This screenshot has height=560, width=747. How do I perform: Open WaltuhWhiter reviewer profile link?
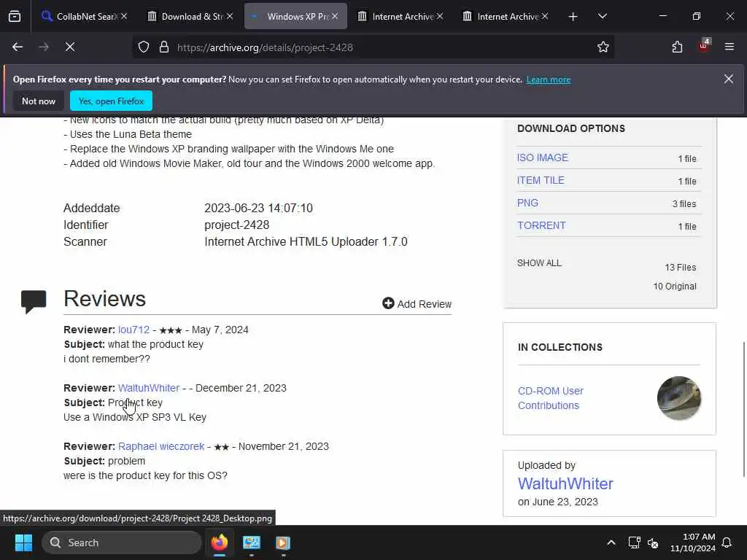click(149, 388)
